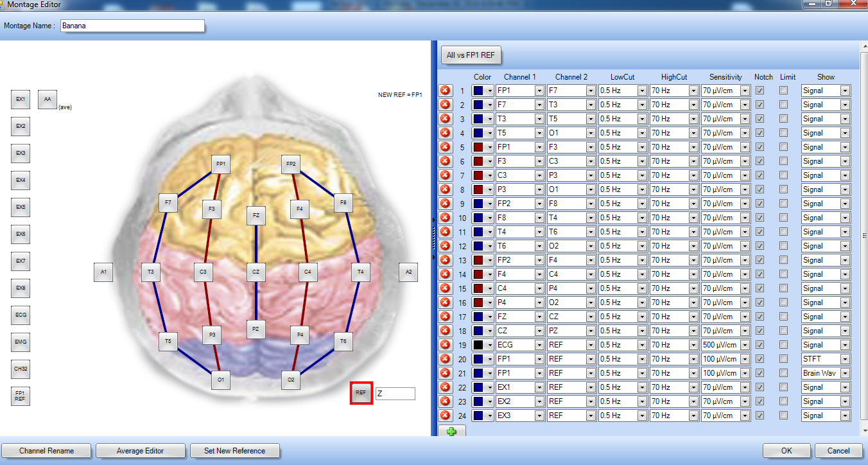Click Set New Reference button
The width and height of the screenshot is (868, 465).
click(234, 451)
